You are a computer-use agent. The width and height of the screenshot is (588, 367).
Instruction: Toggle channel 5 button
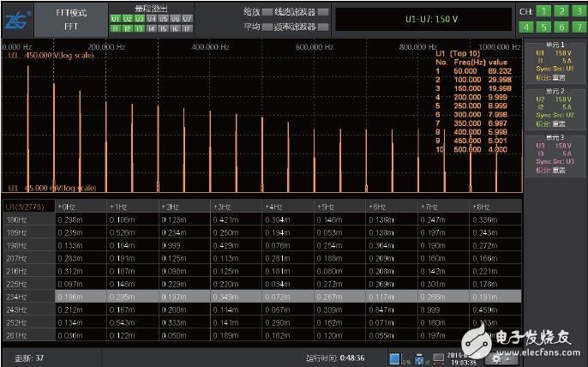pyautogui.click(x=543, y=27)
